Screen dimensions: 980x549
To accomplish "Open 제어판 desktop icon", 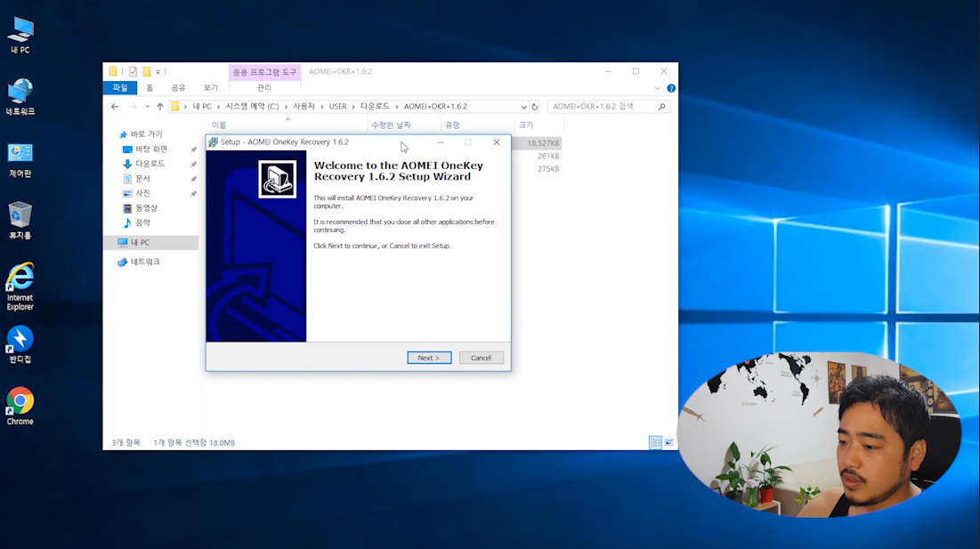I will (x=20, y=159).
